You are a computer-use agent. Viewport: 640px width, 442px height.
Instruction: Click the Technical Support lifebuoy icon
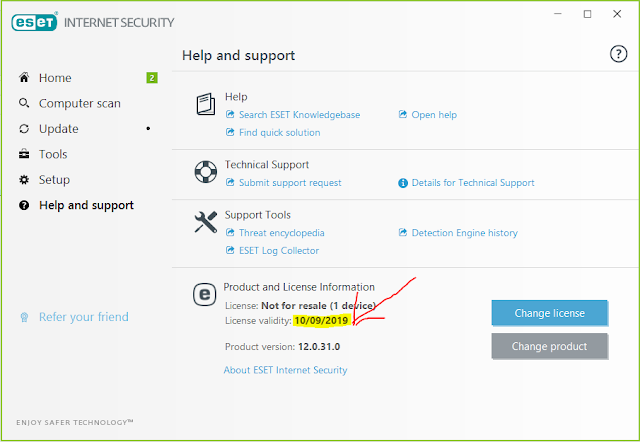coord(206,172)
